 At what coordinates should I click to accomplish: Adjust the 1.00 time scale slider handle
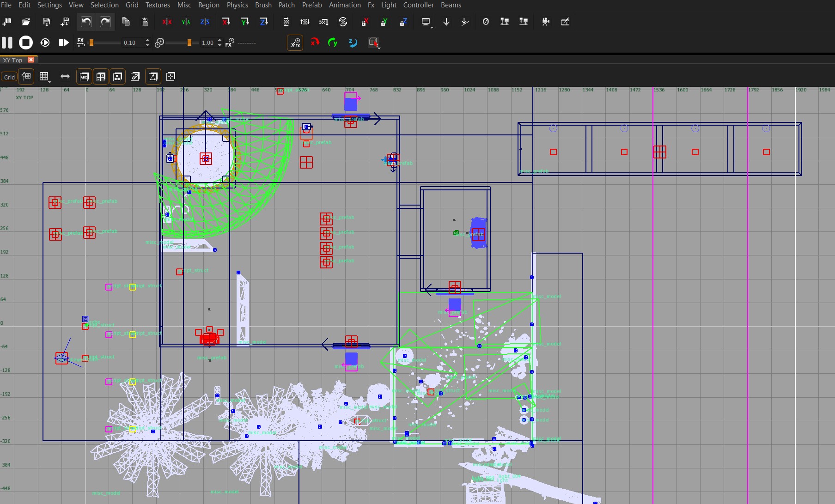tap(189, 43)
